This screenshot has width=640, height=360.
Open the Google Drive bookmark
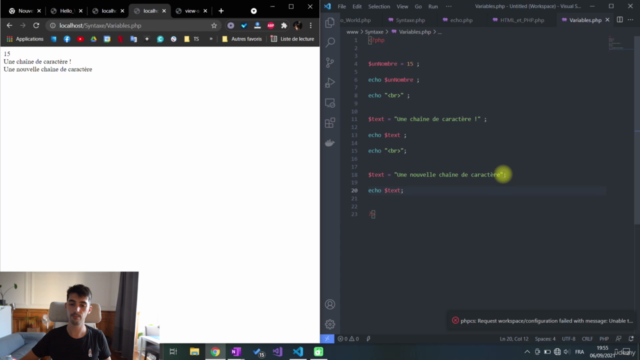[x=93, y=39]
